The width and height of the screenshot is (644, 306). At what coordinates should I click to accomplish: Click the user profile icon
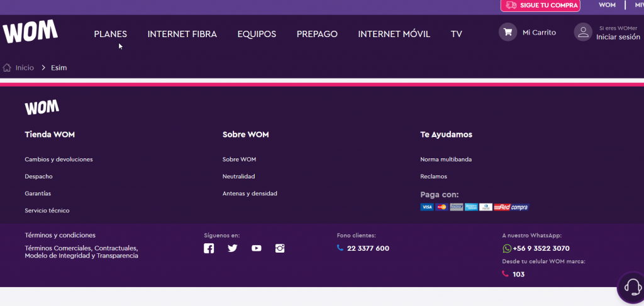coord(583,33)
